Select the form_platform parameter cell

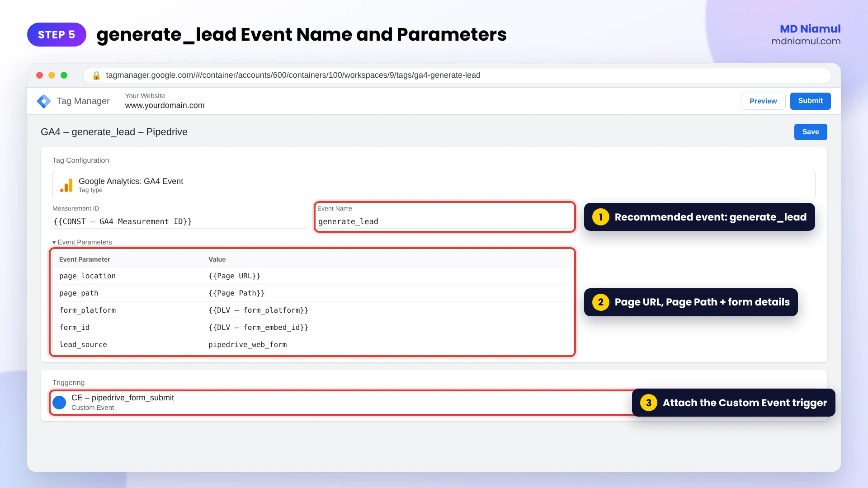pos(87,310)
